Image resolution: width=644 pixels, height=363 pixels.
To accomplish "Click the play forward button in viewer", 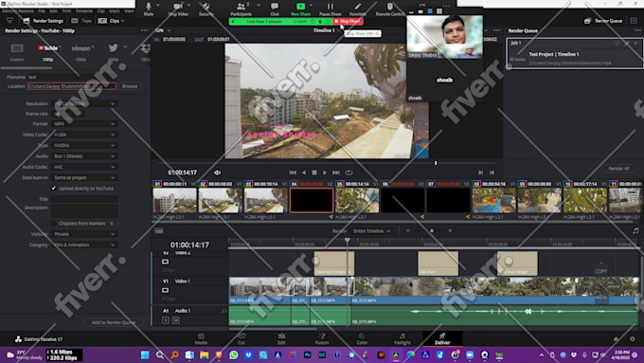I will (325, 172).
